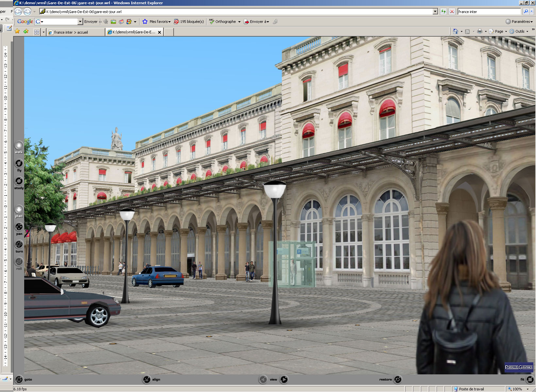Choose the turn navigation icon
Image resolution: width=536 pixels, height=392 pixels.
pos(19,244)
